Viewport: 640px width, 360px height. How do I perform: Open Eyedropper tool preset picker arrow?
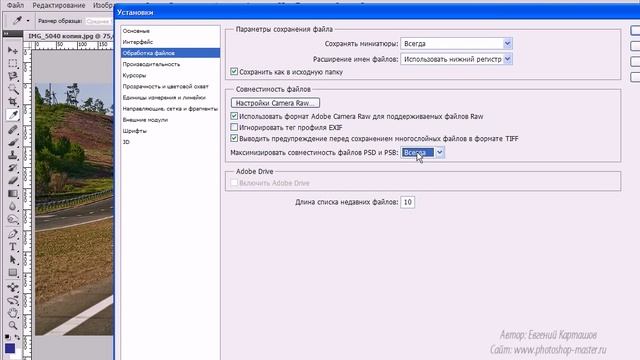(x=28, y=21)
